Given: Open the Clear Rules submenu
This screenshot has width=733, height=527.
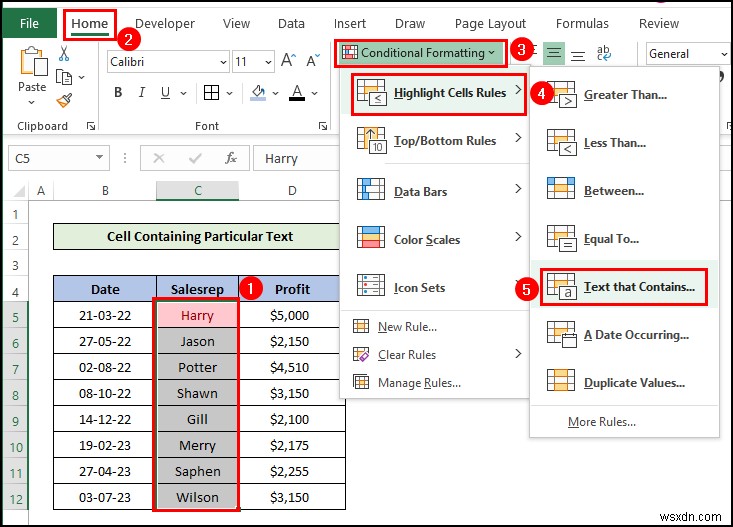Looking at the screenshot, I should point(438,354).
